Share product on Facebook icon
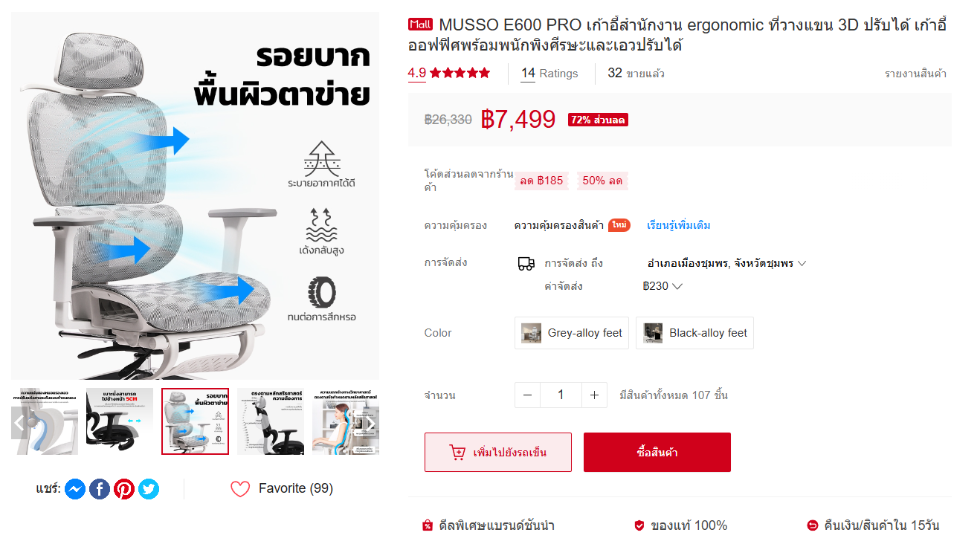The height and width of the screenshot is (547, 980). click(x=100, y=489)
